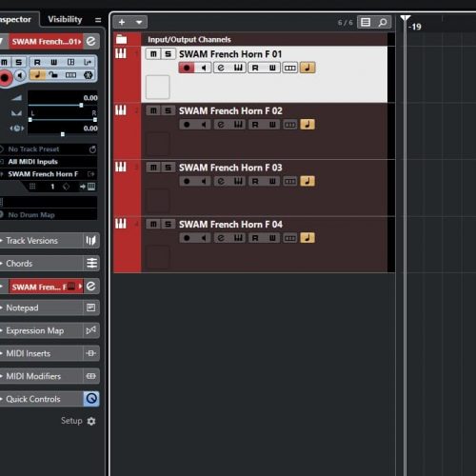Open Edit Channel Settings on SWAM French Horn F 04

[221, 238]
